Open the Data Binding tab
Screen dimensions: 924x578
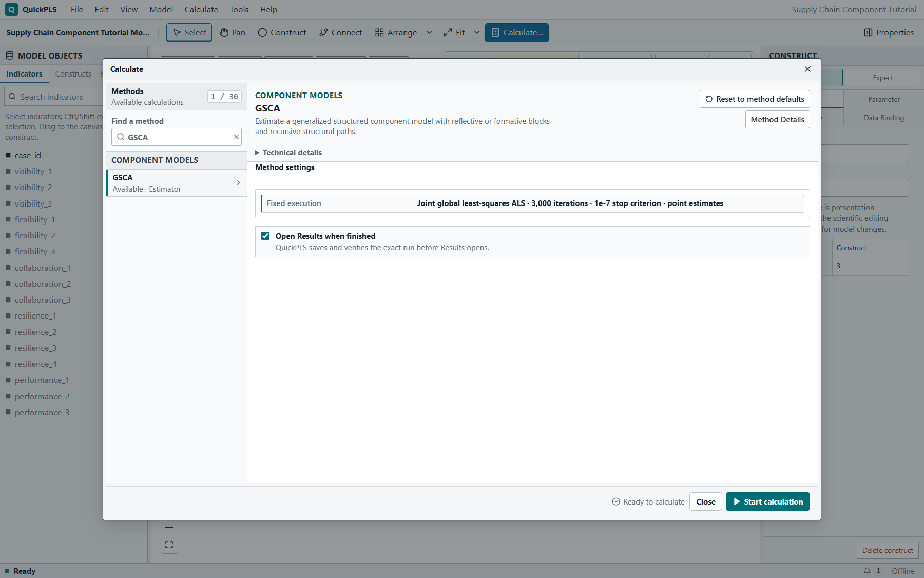pos(883,118)
